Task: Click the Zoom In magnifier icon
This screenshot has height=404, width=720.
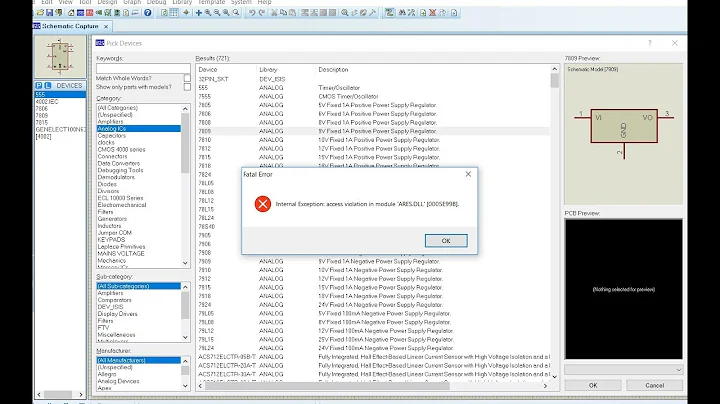Action: tap(208, 13)
